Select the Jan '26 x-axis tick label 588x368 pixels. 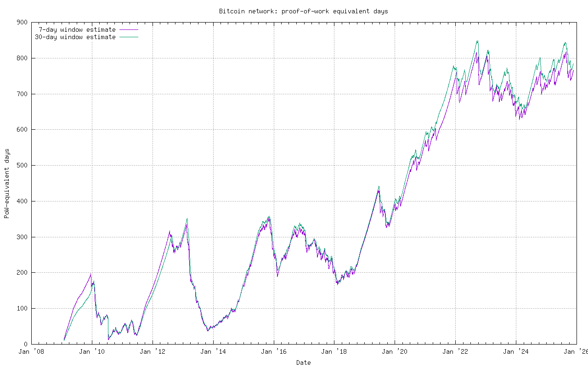click(x=576, y=352)
